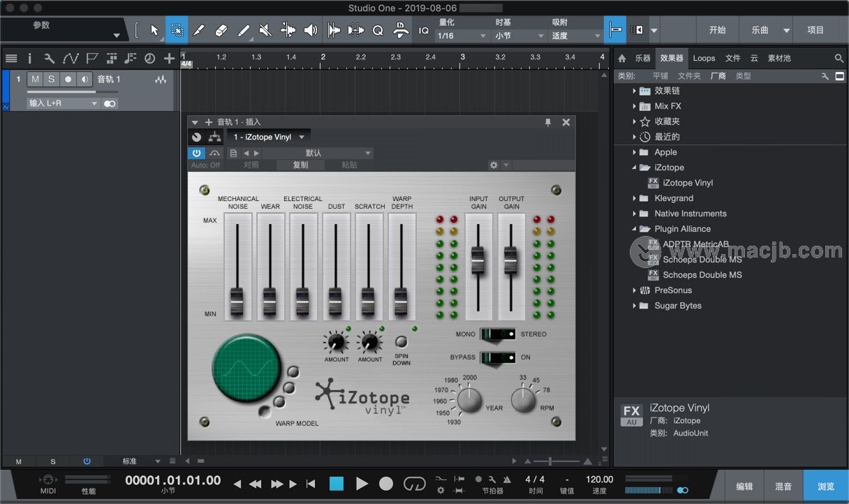This screenshot has height=504, width=849.
Task: Toggle the plugin power bypass button
Action: click(x=196, y=153)
